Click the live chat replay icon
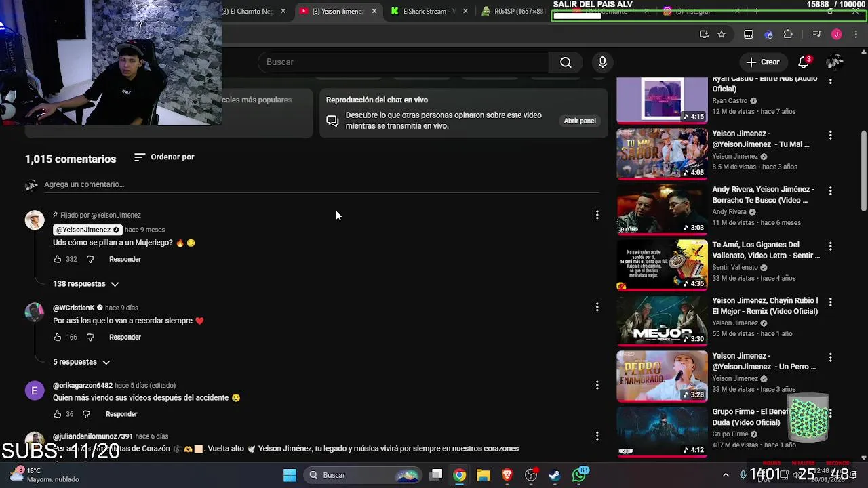Viewport: 868px width, 488px height. pyautogui.click(x=332, y=121)
